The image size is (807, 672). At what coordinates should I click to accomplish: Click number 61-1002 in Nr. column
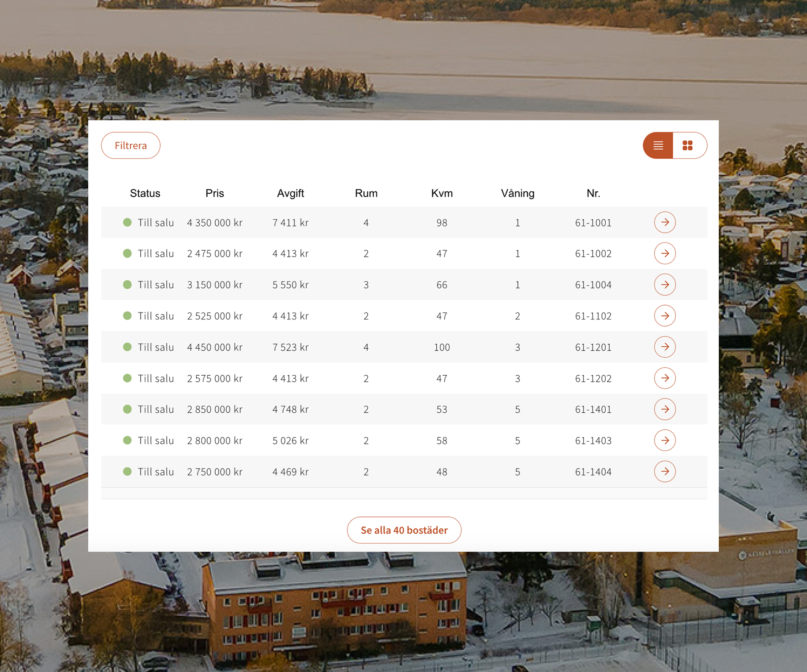593,254
